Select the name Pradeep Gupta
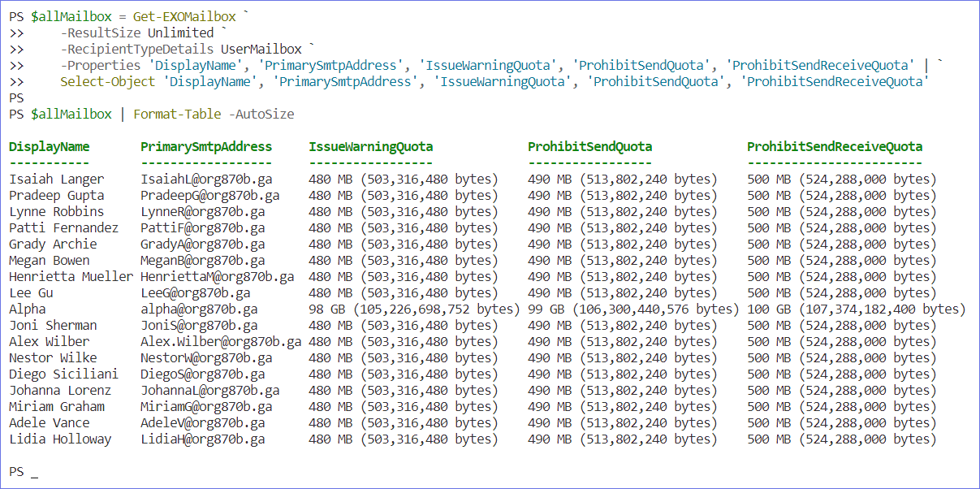Image resolution: width=980 pixels, height=489 pixels. (57, 196)
